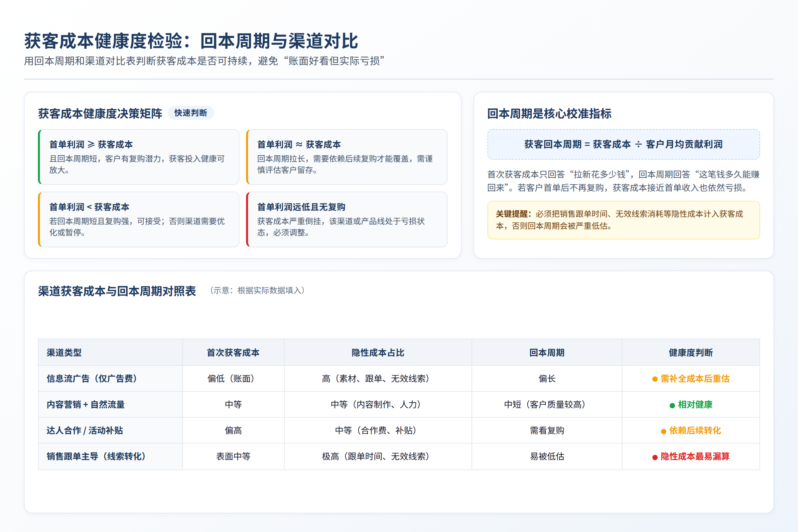Click the 快速判断 badge
Screen dimensions: 798x532
pyautogui.click(x=191, y=113)
